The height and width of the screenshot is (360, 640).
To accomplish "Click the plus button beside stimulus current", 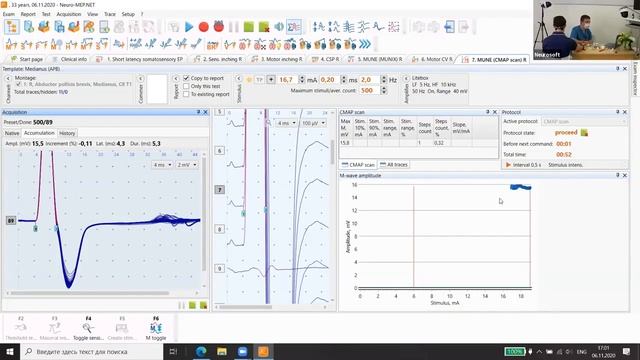I will point(271,80).
